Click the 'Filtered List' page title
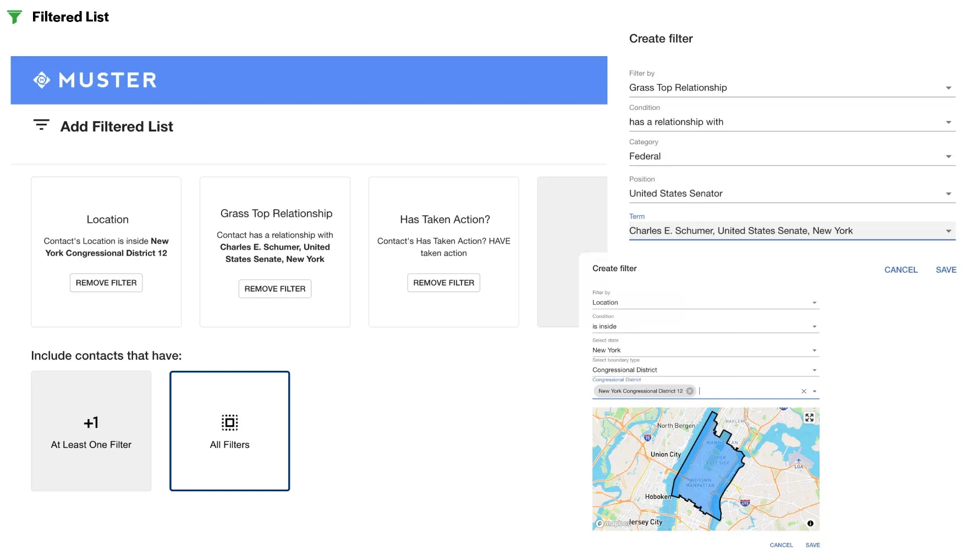 coord(70,17)
